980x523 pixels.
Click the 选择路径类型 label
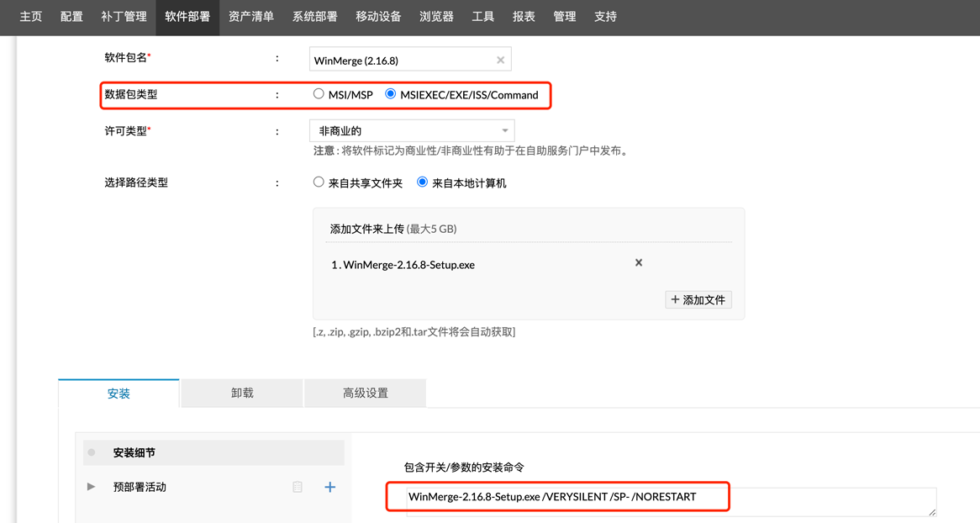[136, 182]
